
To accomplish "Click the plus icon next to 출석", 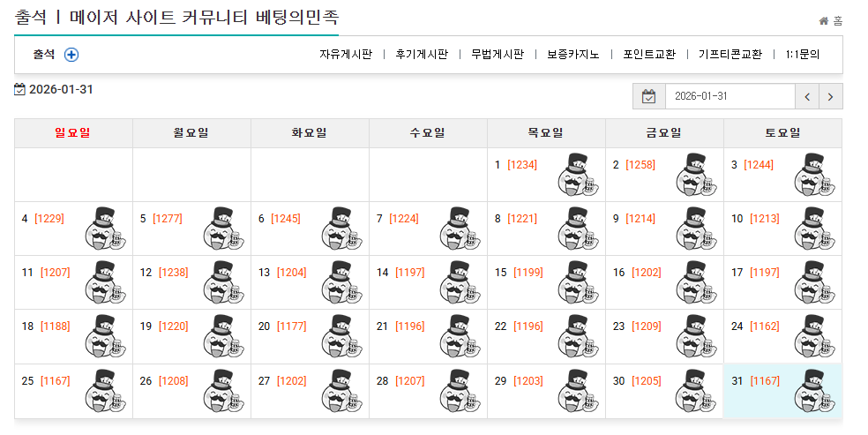I will point(71,55).
